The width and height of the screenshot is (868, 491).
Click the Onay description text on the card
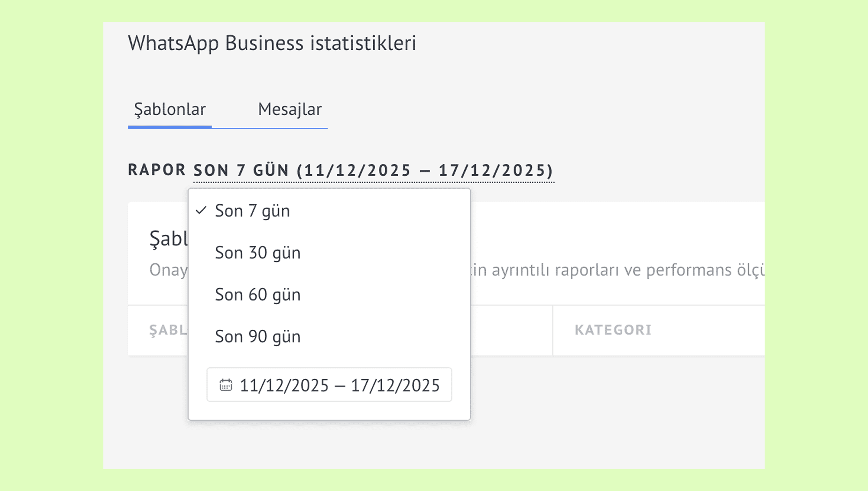[x=168, y=270]
